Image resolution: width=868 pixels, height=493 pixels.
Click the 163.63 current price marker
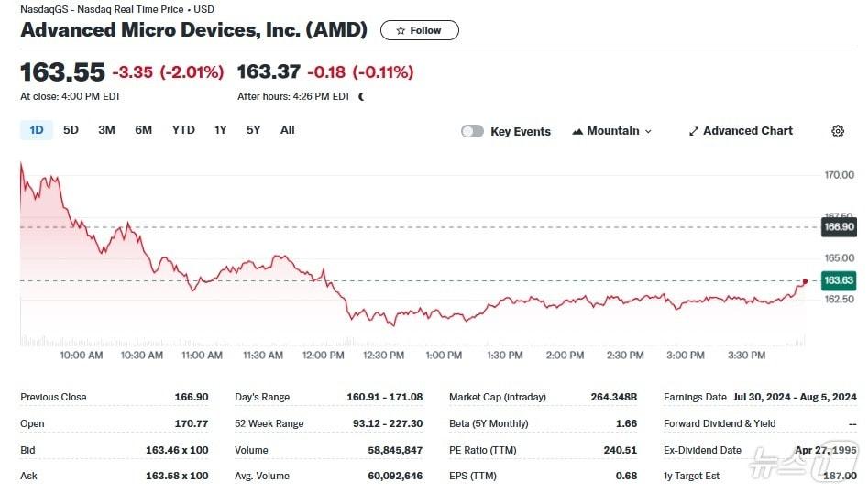tap(839, 280)
